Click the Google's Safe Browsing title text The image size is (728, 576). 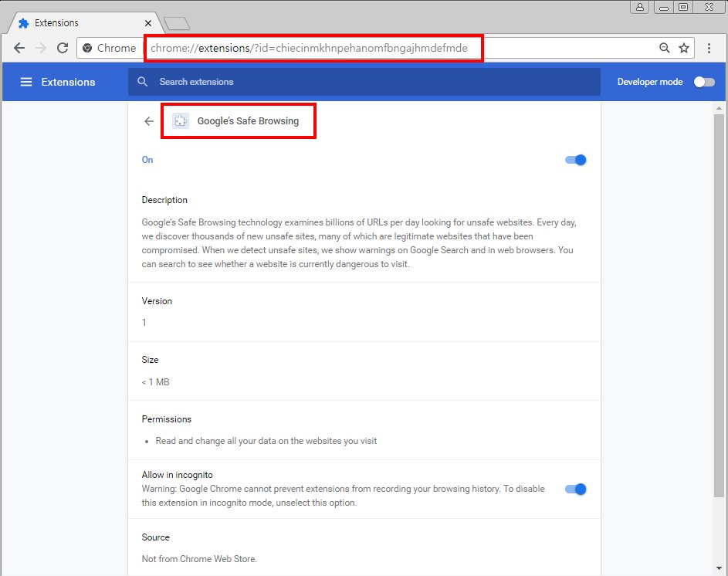click(248, 121)
